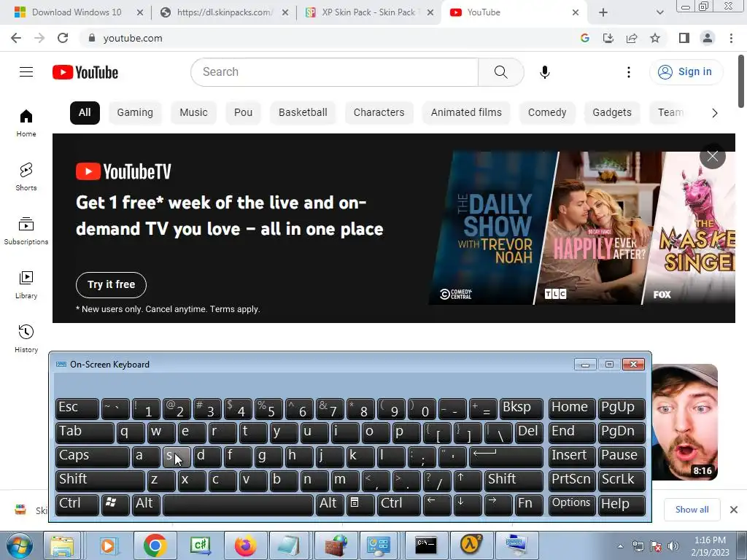Click the youtube.com address bar
This screenshot has height=560, width=747.
pyautogui.click(x=329, y=38)
